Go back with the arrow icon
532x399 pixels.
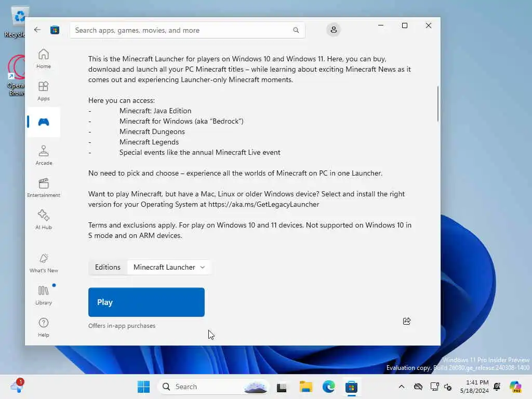37,30
